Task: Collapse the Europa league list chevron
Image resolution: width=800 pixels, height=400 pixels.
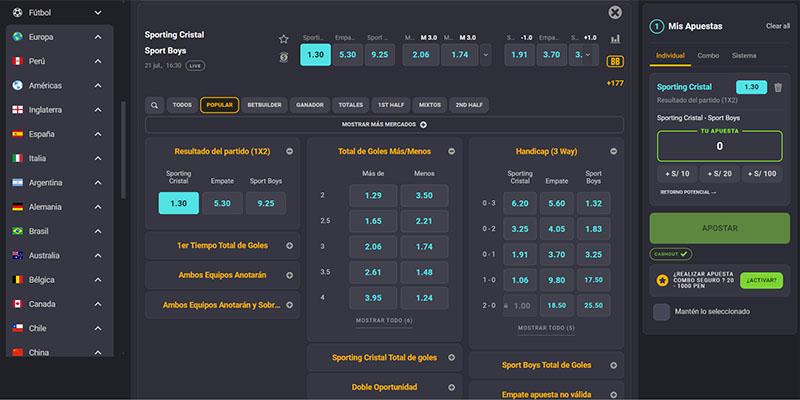Action: pyautogui.click(x=98, y=37)
